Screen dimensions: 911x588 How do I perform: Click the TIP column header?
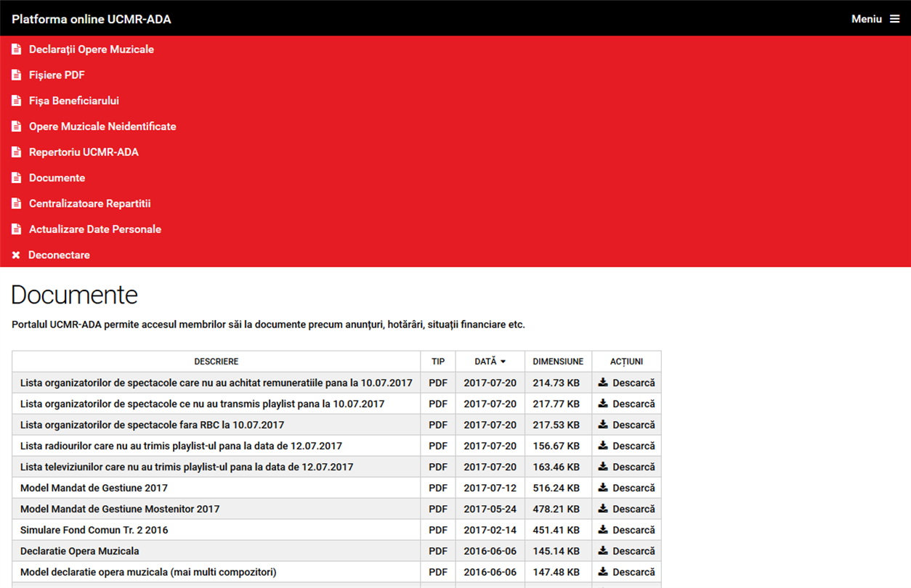point(438,362)
